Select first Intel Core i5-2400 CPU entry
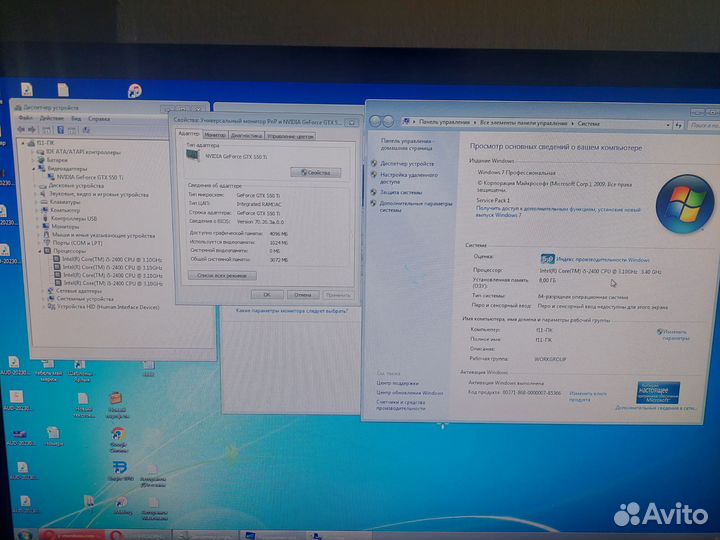Screen dimensions: 720x540 (x=112, y=259)
